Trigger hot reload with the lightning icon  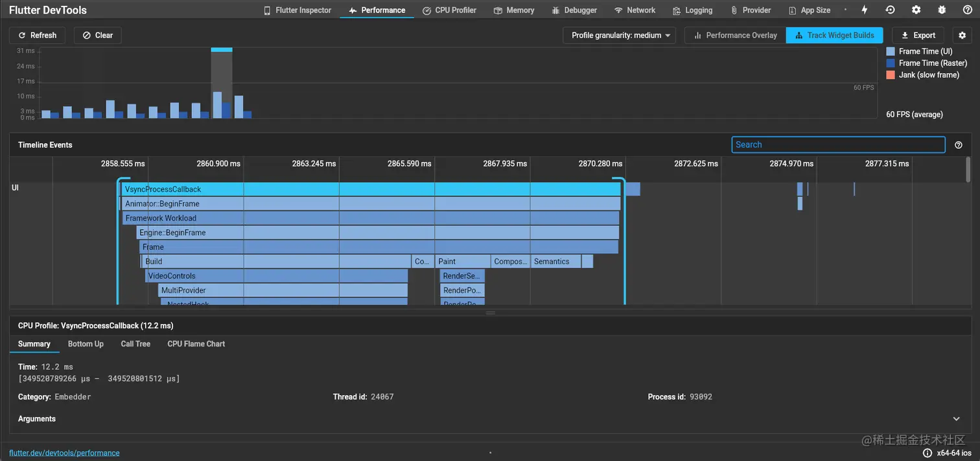pyautogui.click(x=865, y=10)
